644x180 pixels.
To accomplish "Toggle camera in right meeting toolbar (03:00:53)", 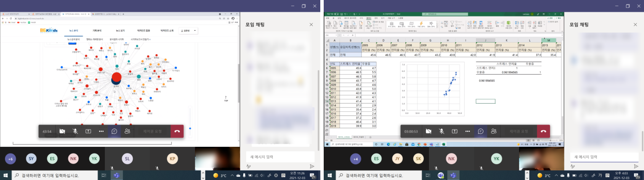I will click(429, 131).
